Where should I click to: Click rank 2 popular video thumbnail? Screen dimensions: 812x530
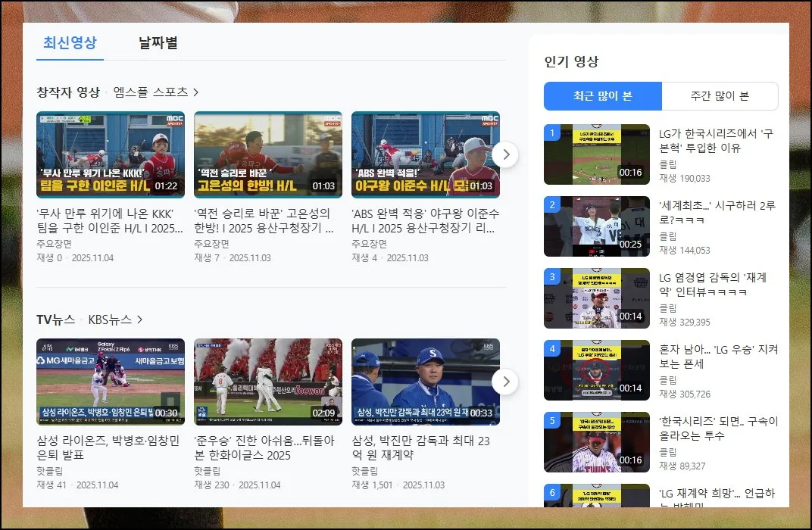tap(597, 226)
